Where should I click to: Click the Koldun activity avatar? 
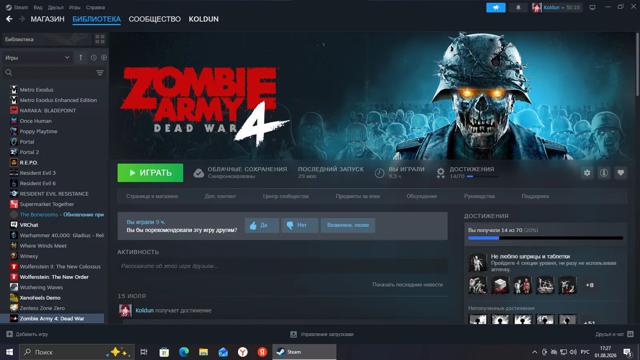click(125, 310)
